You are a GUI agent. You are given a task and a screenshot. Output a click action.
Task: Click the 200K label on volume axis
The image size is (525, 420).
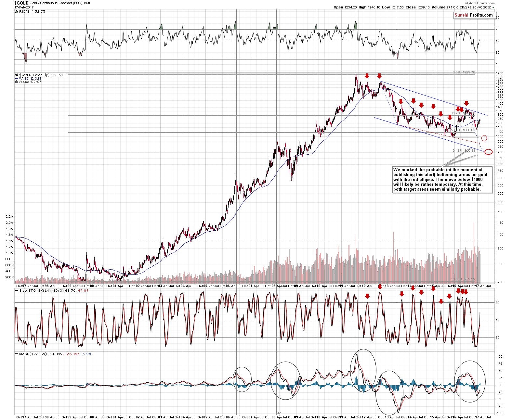[x=10, y=277]
